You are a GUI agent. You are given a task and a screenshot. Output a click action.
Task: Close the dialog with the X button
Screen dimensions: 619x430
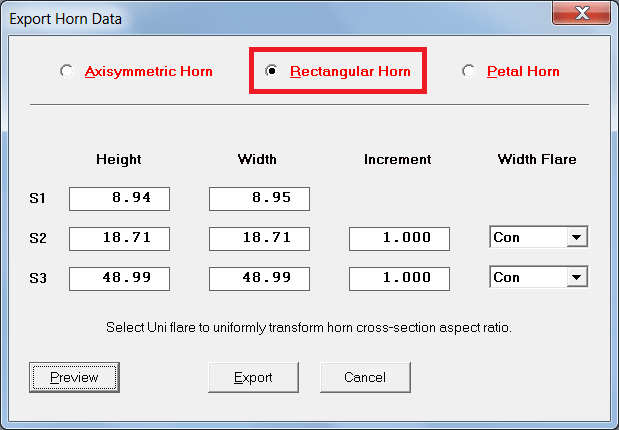point(582,13)
